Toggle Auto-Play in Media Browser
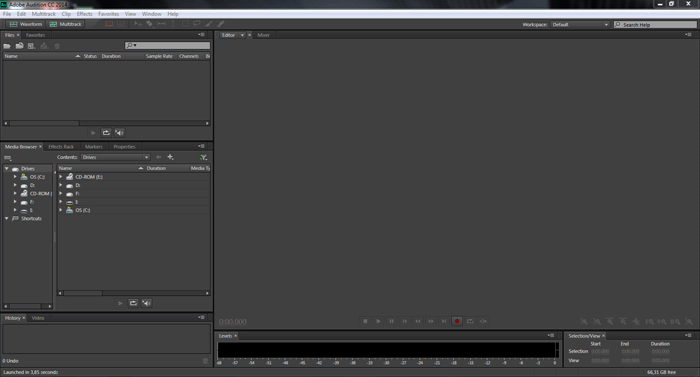Screen dimensions: 700x377 [x=146, y=303]
